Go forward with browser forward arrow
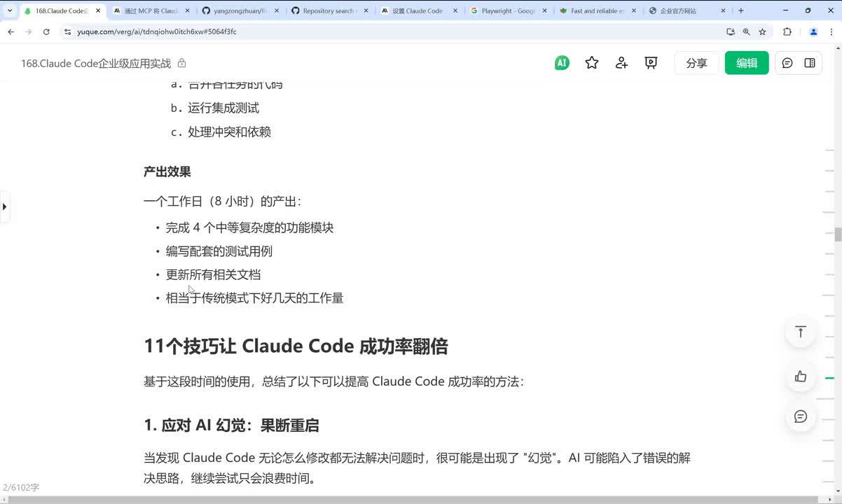 (29, 31)
